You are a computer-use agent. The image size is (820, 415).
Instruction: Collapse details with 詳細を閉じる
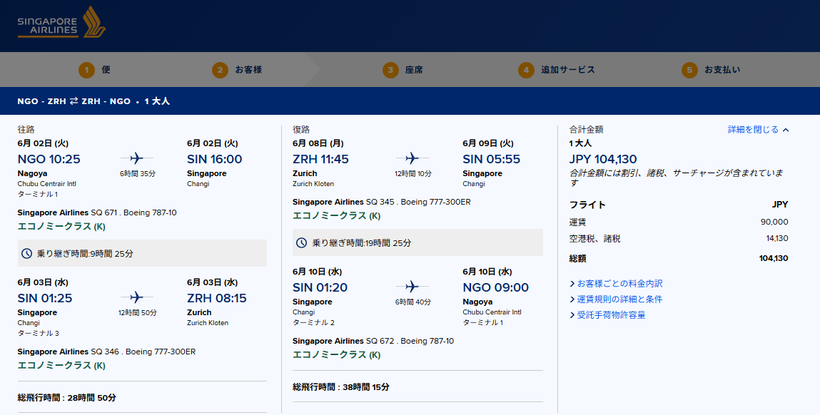pos(753,130)
